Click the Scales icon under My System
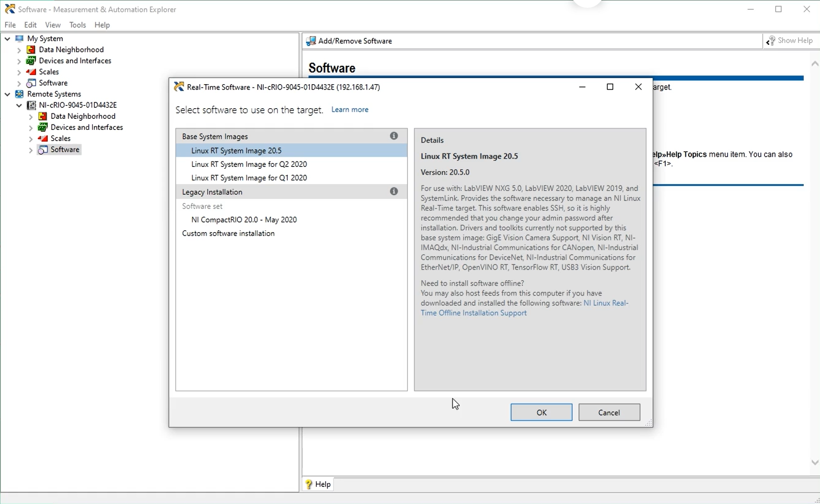The image size is (820, 504). (x=31, y=72)
